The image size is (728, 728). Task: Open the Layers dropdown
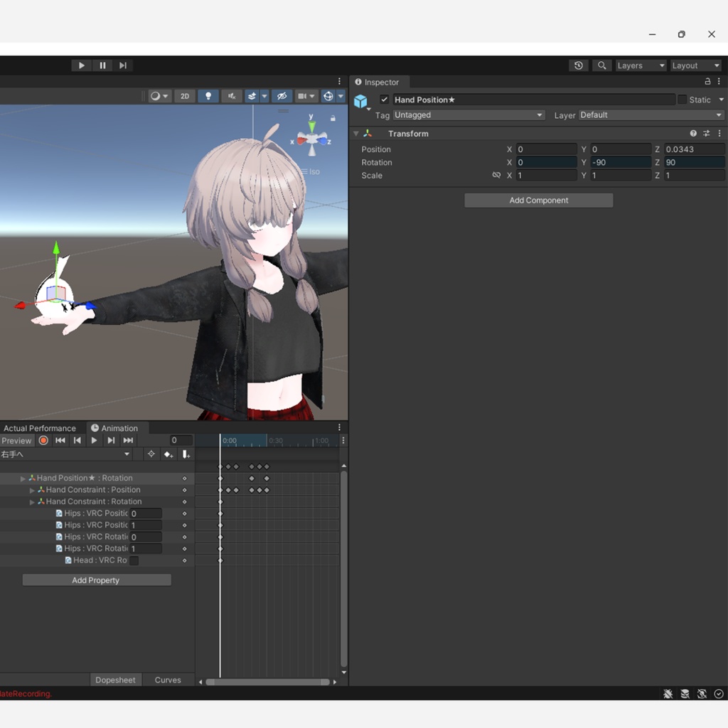click(x=639, y=65)
